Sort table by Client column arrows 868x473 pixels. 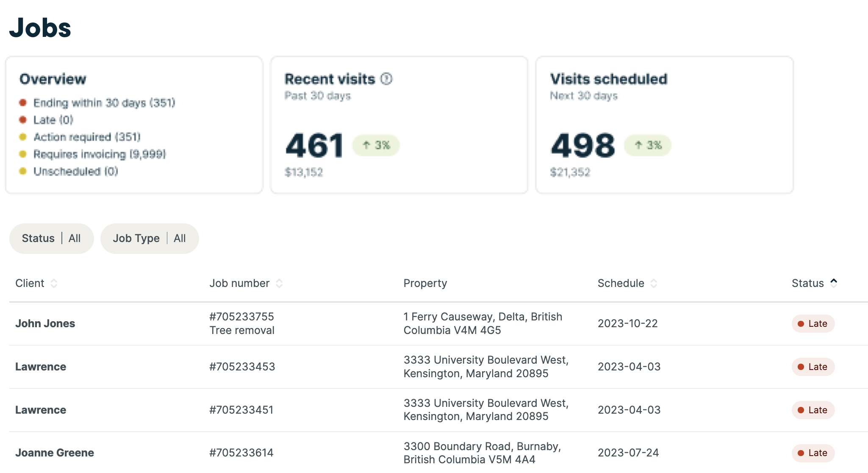click(x=54, y=283)
